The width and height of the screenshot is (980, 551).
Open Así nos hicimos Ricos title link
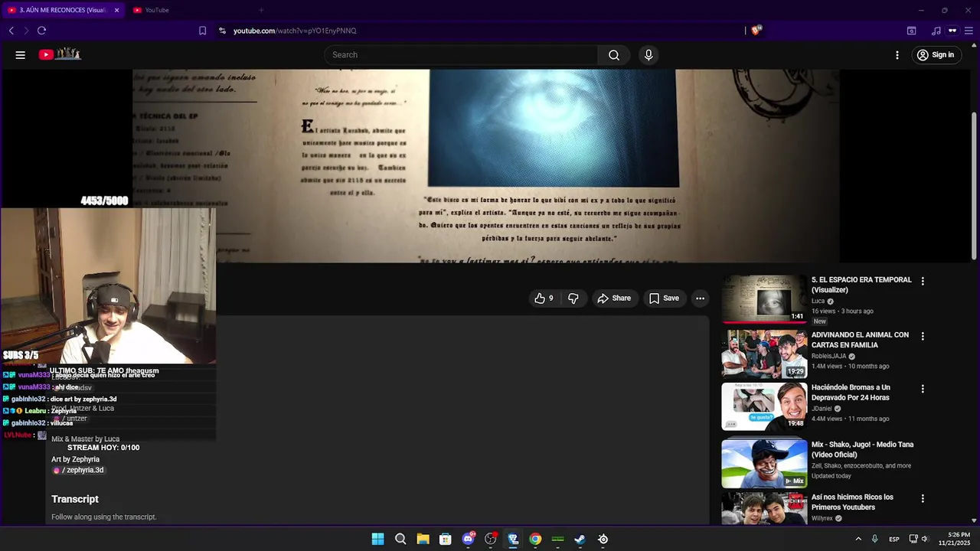tap(852, 502)
